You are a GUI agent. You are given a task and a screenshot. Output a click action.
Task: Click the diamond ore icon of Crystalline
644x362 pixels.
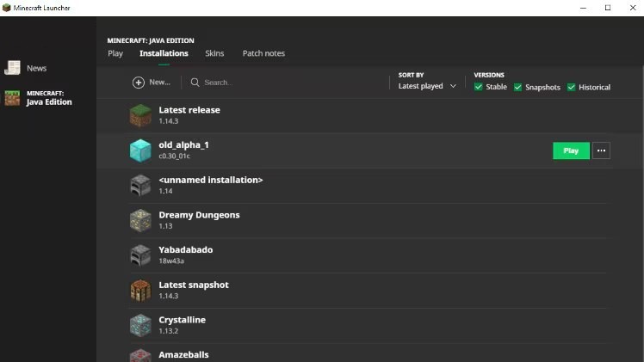click(140, 326)
